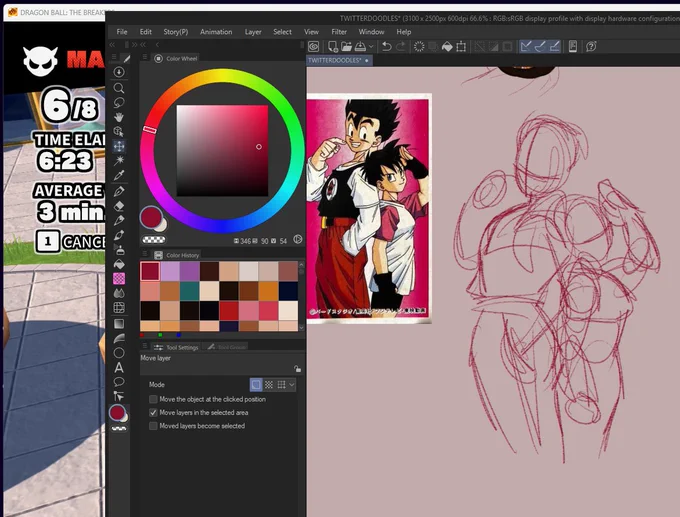Uncheck Move layers in the selected area
This screenshot has height=517, width=680.
point(153,412)
